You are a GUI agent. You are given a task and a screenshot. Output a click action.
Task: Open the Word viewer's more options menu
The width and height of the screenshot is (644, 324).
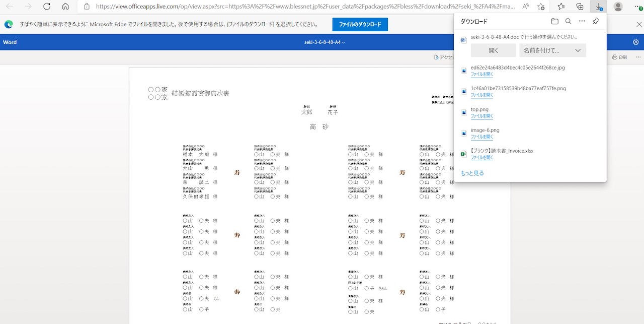(638, 57)
